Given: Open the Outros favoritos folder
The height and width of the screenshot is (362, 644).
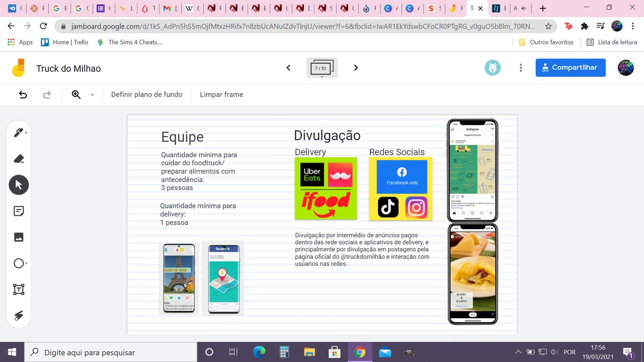Looking at the screenshot, I should click(x=546, y=42).
